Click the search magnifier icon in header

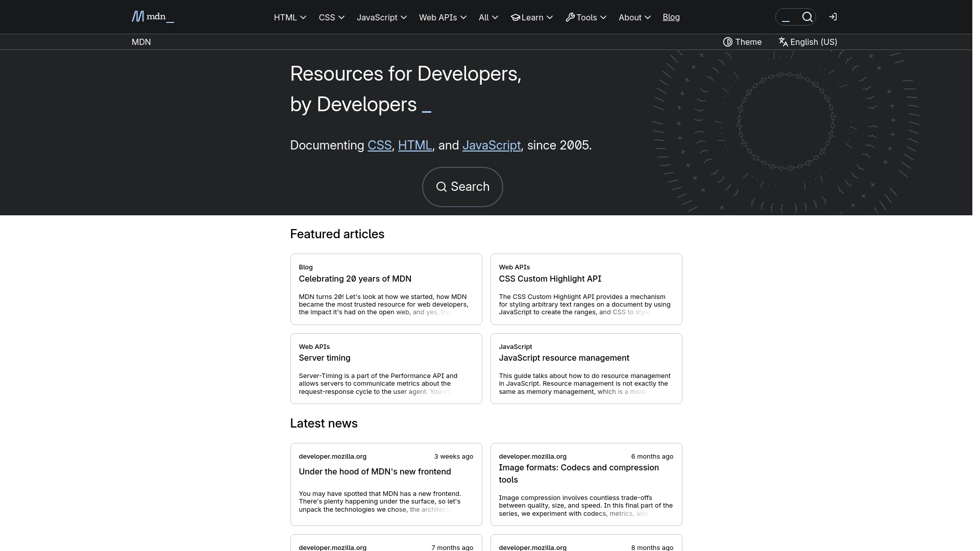tap(807, 17)
